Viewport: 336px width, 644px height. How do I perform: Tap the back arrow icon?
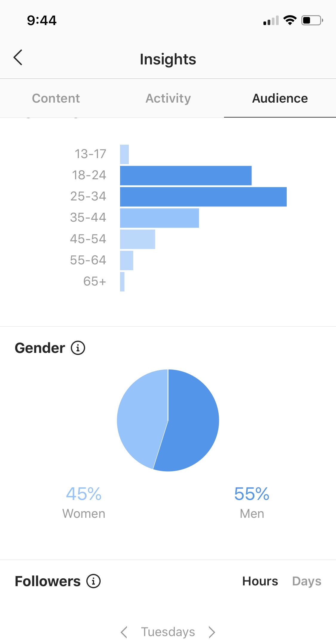point(18,57)
